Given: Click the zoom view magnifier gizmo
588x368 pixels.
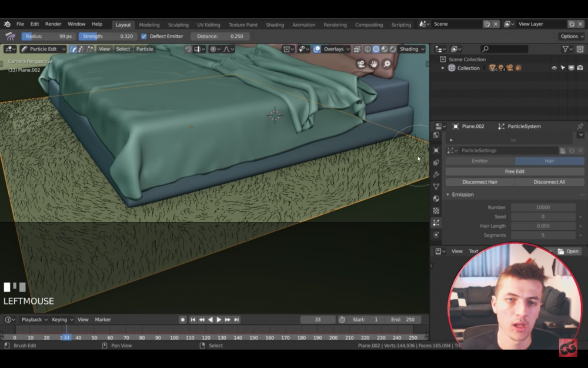Looking at the screenshot, I should click(386, 64).
